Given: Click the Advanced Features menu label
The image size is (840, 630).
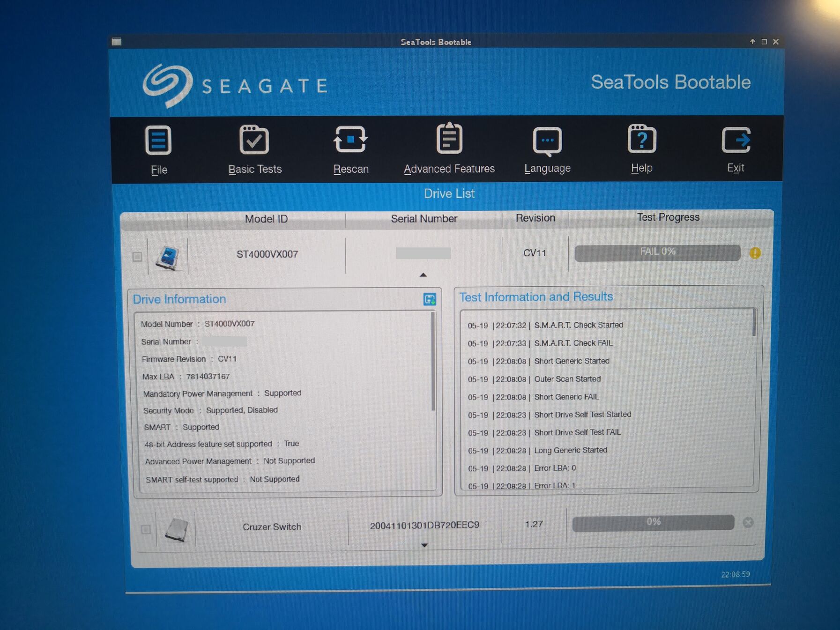Looking at the screenshot, I should 449,169.
